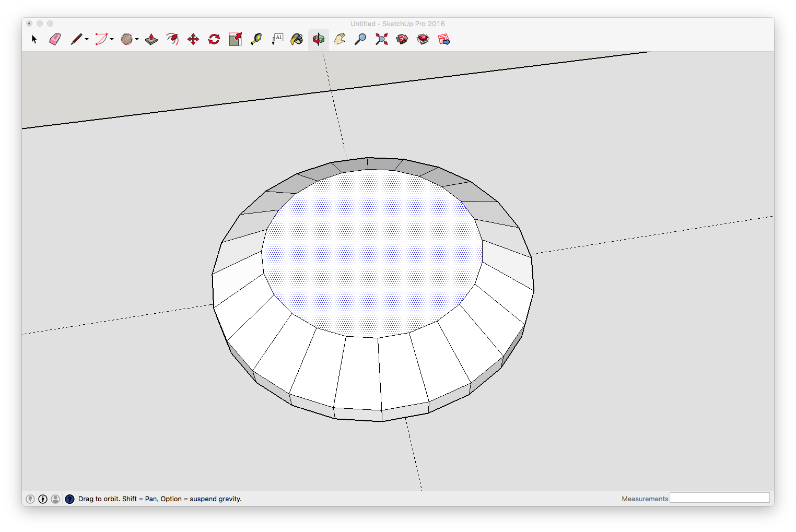The height and width of the screenshot is (532, 796).
Task: Activate the 2-point Arc tool
Action: point(101,39)
